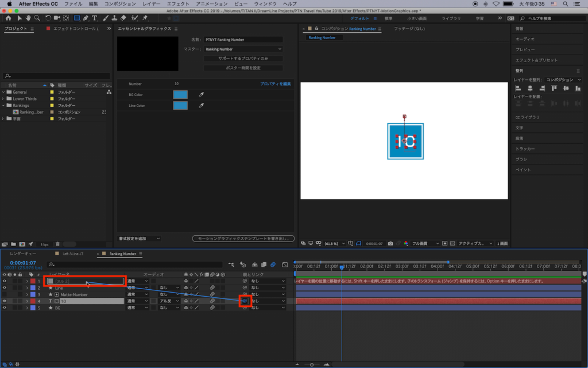Select the Hand tool
The image size is (588, 368).
pyautogui.click(x=28, y=18)
